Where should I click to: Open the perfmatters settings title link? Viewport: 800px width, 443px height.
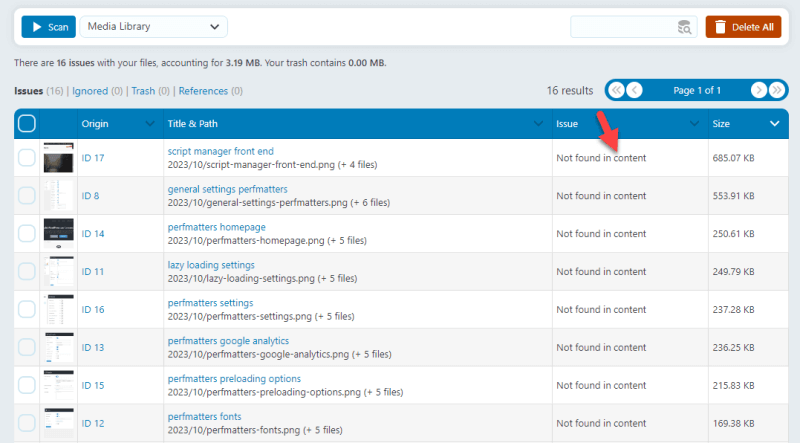click(x=210, y=303)
